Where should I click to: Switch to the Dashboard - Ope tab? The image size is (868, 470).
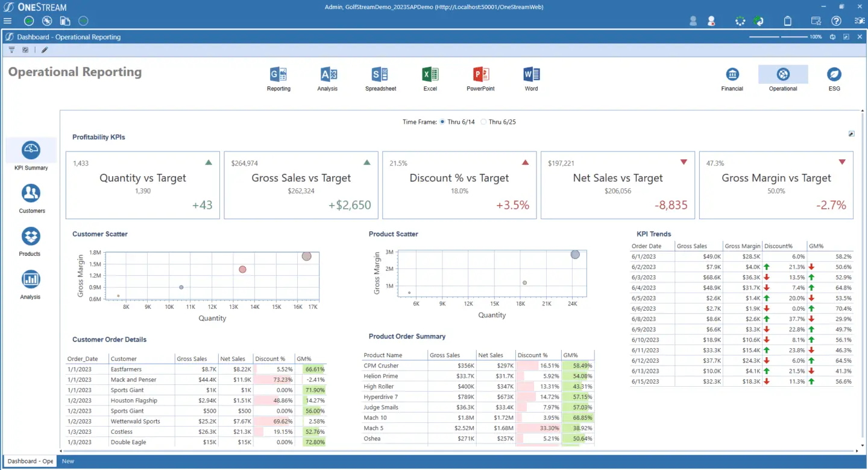coord(30,461)
